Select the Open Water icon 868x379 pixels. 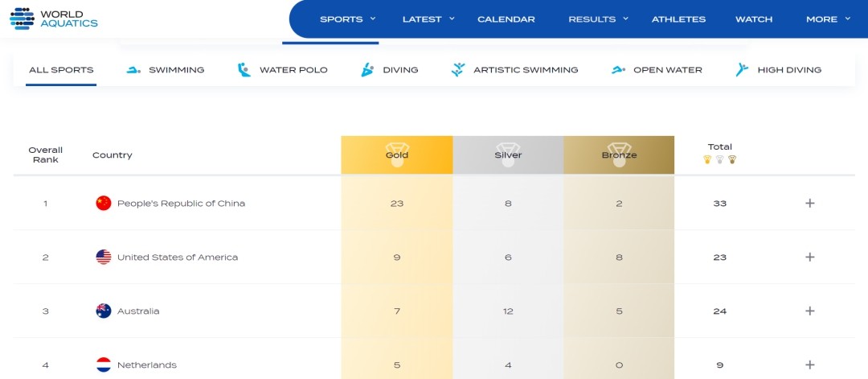618,70
